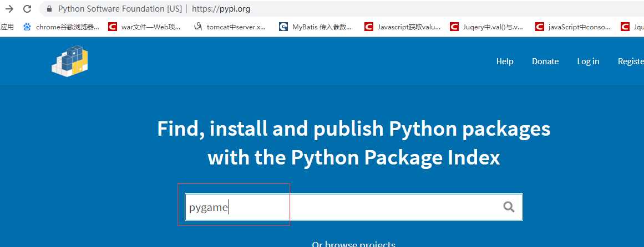Open the 应用 apps shortcut
The image size is (644, 247).
7,27
